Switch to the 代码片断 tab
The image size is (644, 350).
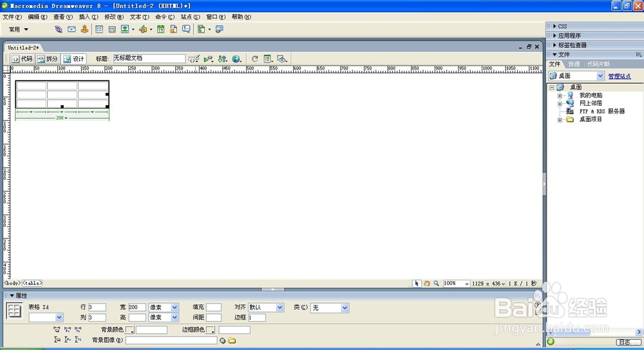(x=598, y=64)
